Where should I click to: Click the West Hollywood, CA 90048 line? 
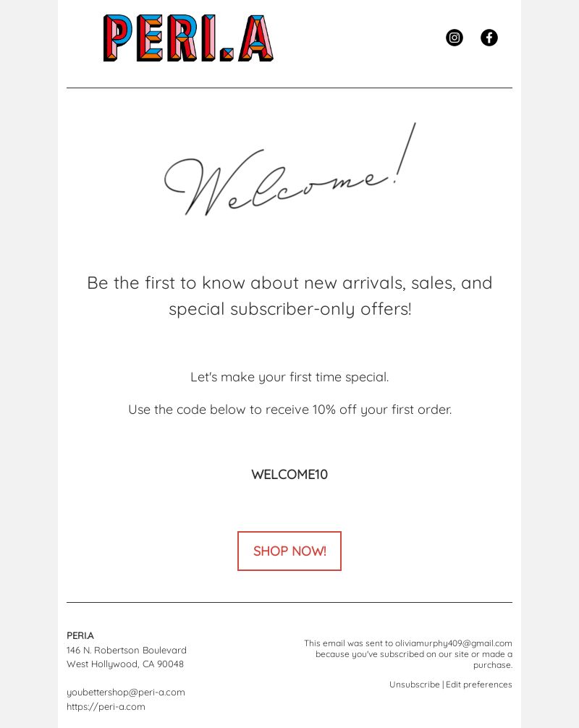[125, 664]
